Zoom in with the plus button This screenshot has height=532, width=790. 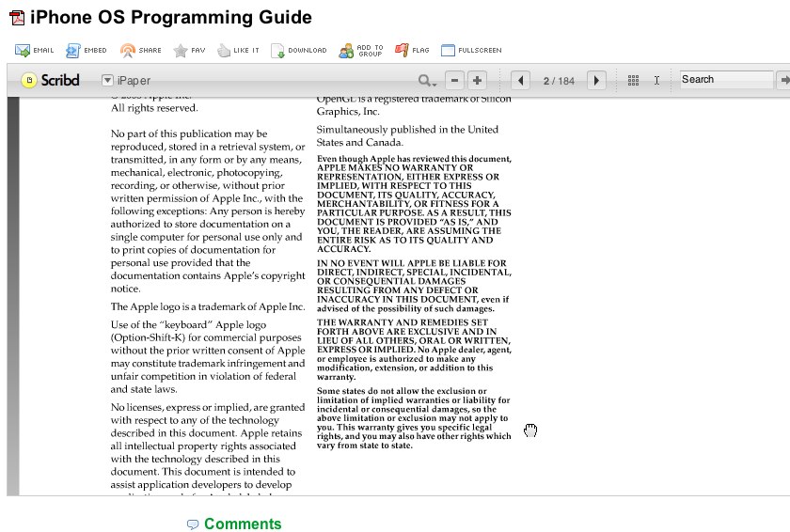coord(477,80)
